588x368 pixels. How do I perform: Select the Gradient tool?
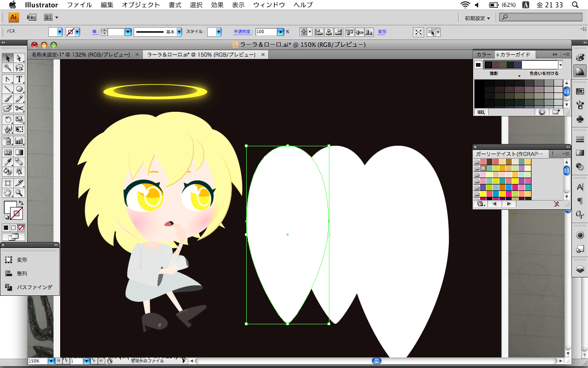pyautogui.click(x=19, y=152)
